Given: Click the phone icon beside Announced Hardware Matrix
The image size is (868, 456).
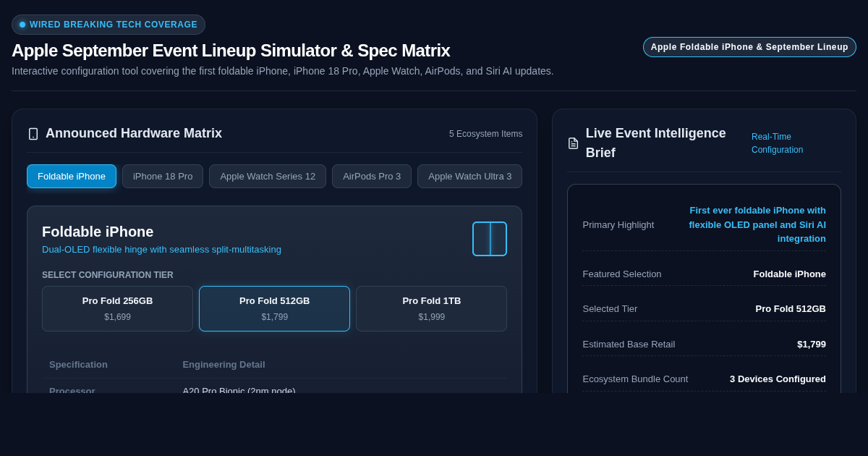Looking at the screenshot, I should [33, 134].
